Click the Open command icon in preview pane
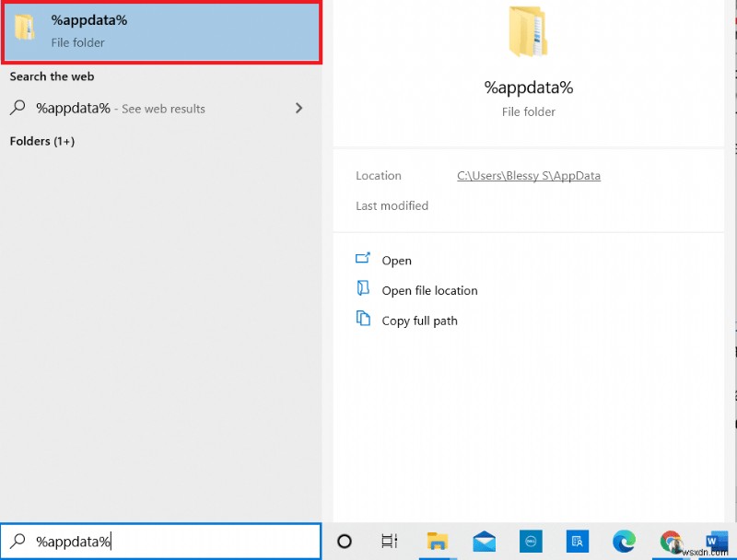The image size is (737, 560). pyautogui.click(x=365, y=261)
